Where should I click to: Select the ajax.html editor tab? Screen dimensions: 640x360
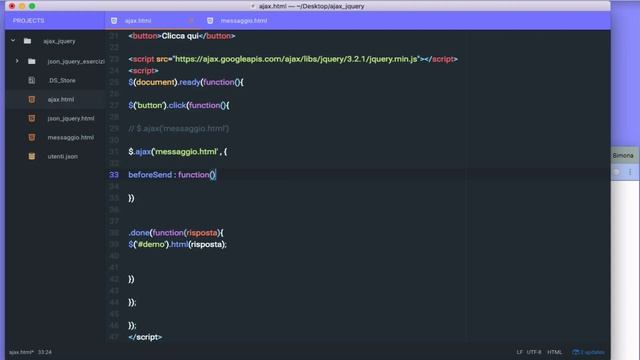coord(138,20)
